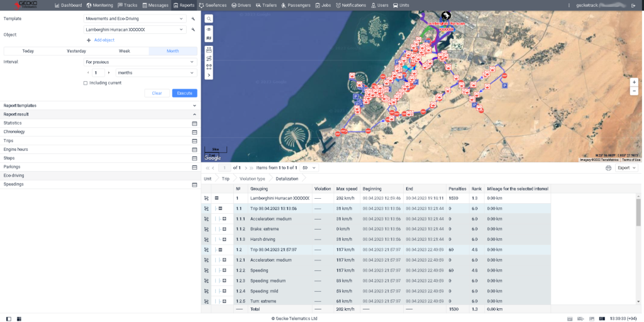This screenshot has width=644, height=322.
Task: Open the Statistics table icon
Action: [x=194, y=123]
